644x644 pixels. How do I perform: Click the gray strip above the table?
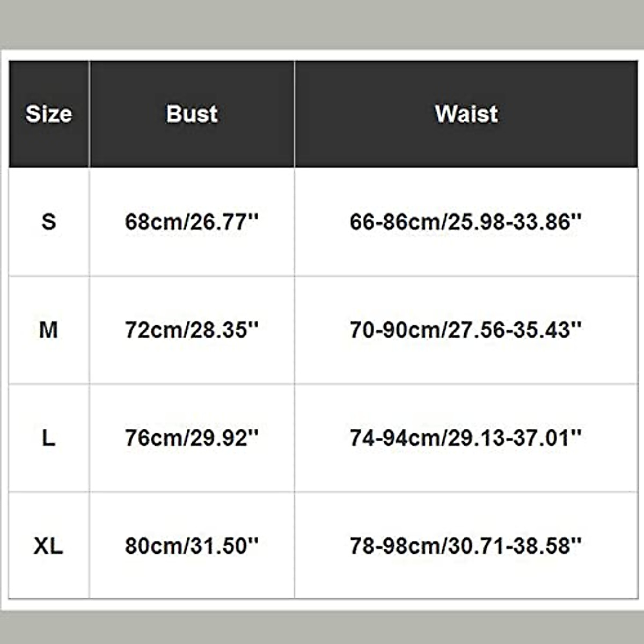322,24
